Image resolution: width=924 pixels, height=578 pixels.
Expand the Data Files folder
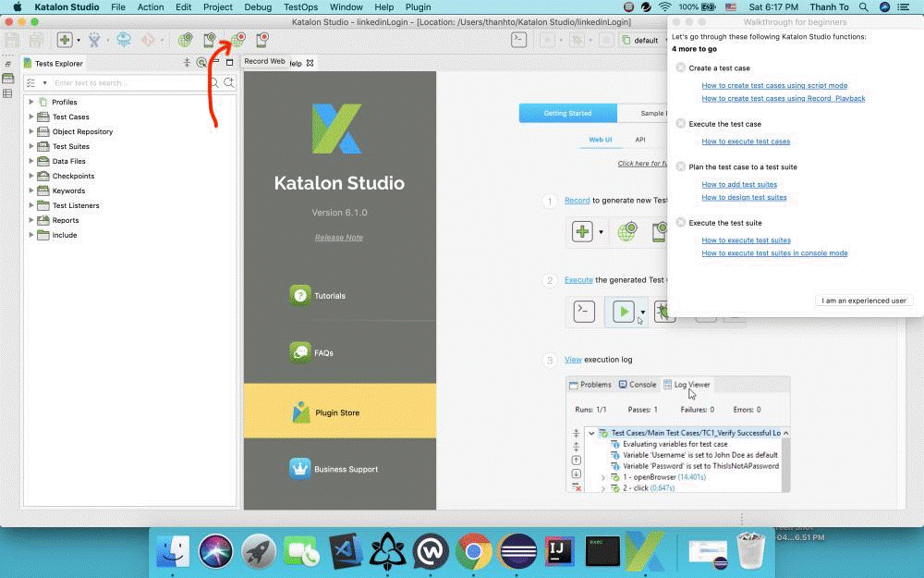(31, 161)
